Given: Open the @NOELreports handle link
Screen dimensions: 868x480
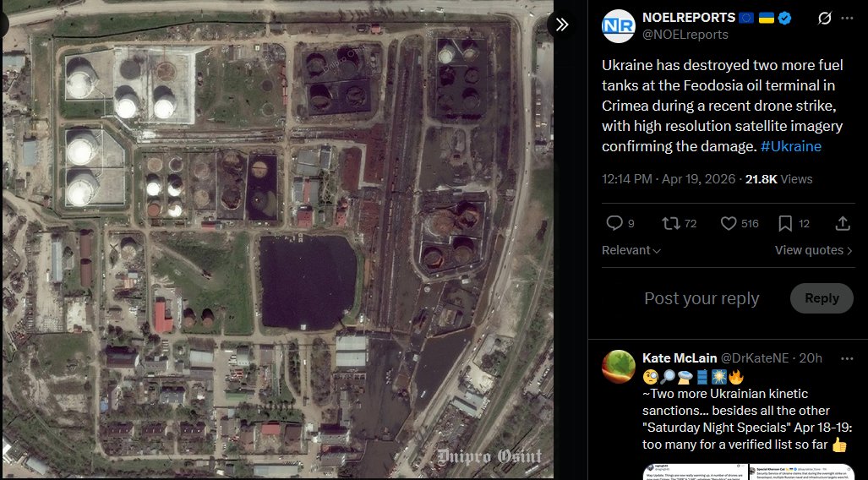Looking at the screenshot, I should tap(685, 35).
